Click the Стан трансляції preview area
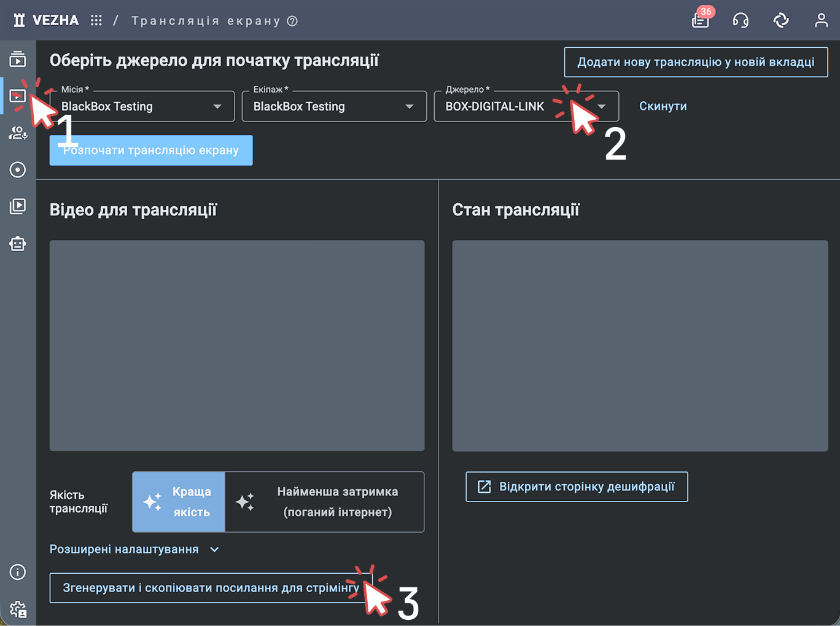 coord(640,346)
